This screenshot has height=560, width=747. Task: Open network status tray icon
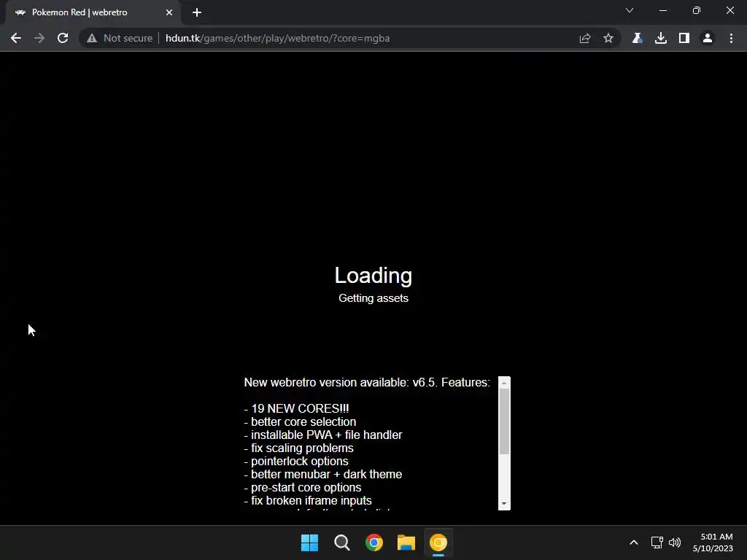point(657,542)
